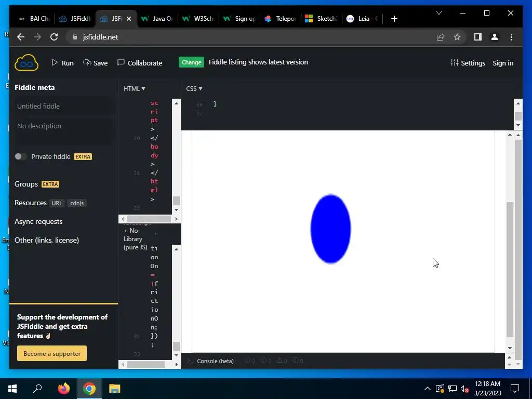The image size is (532, 399).
Task: Click the JS panel scroll-down arrow
Action: [176, 355]
